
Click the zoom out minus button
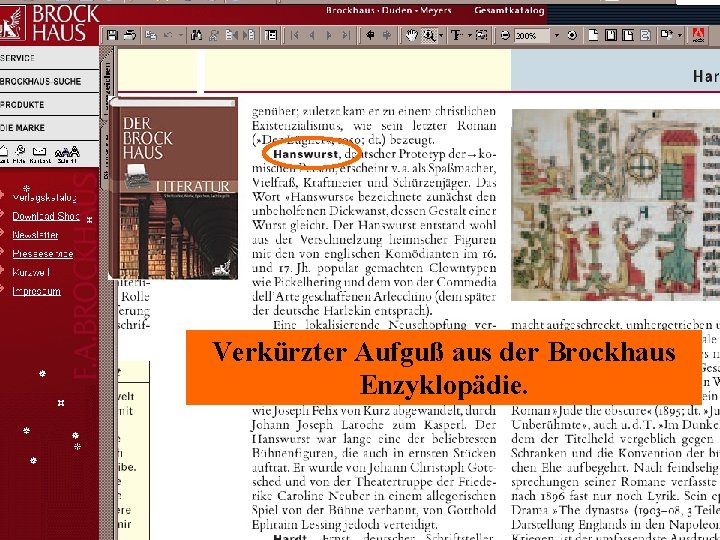(x=505, y=35)
